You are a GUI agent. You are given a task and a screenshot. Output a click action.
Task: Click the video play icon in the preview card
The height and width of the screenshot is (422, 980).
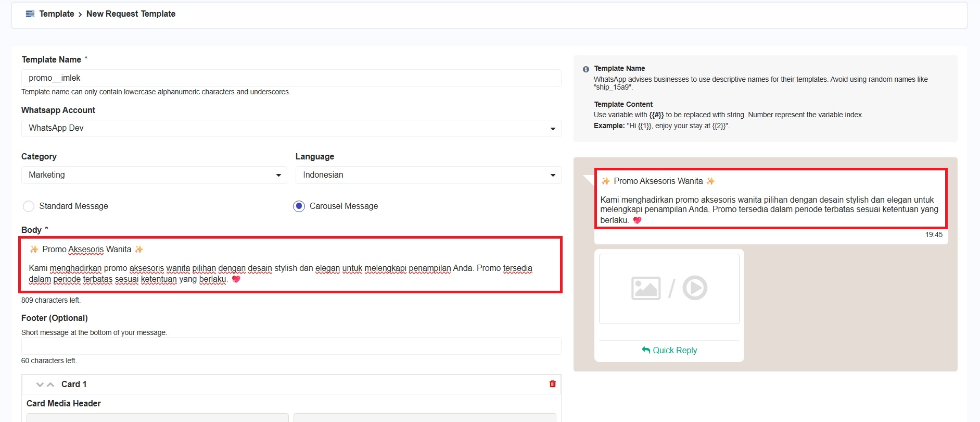point(695,288)
